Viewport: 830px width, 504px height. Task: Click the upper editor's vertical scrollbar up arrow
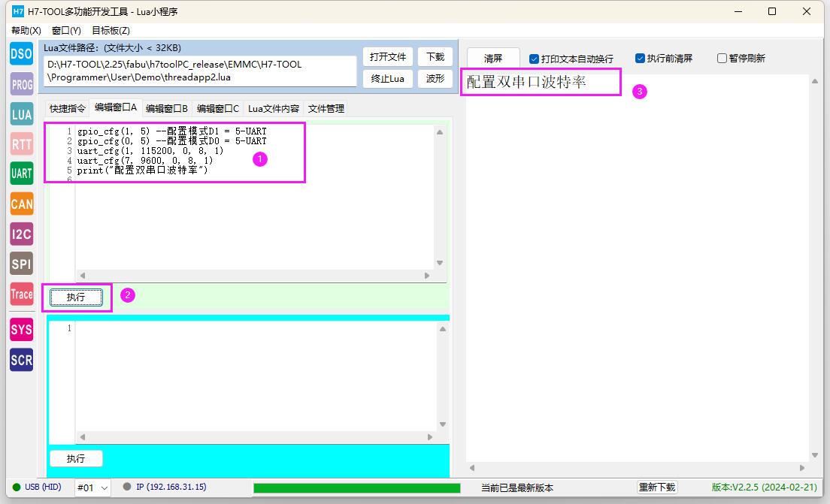click(440, 132)
